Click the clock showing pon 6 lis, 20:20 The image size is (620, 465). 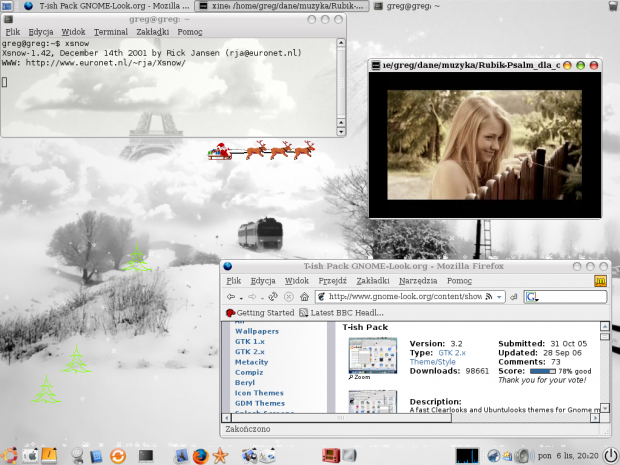(568, 456)
